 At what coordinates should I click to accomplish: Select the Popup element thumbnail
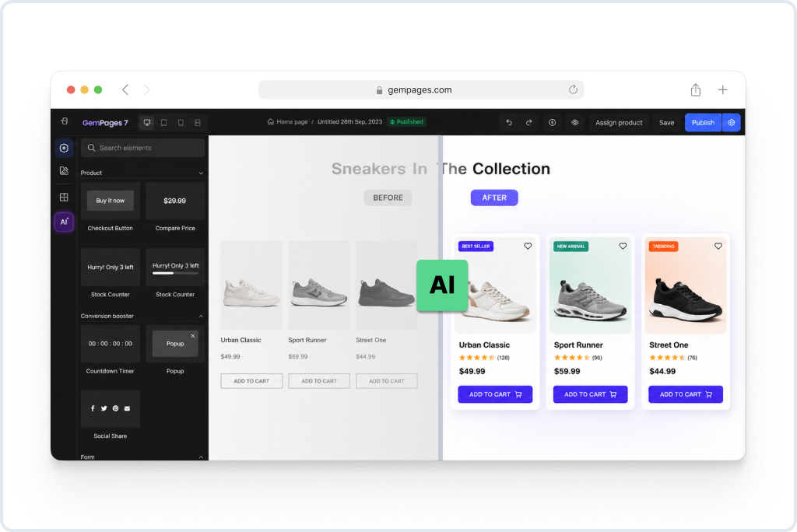click(x=175, y=344)
